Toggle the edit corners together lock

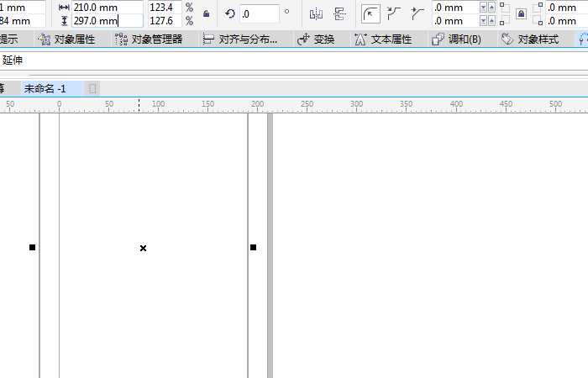(x=521, y=13)
